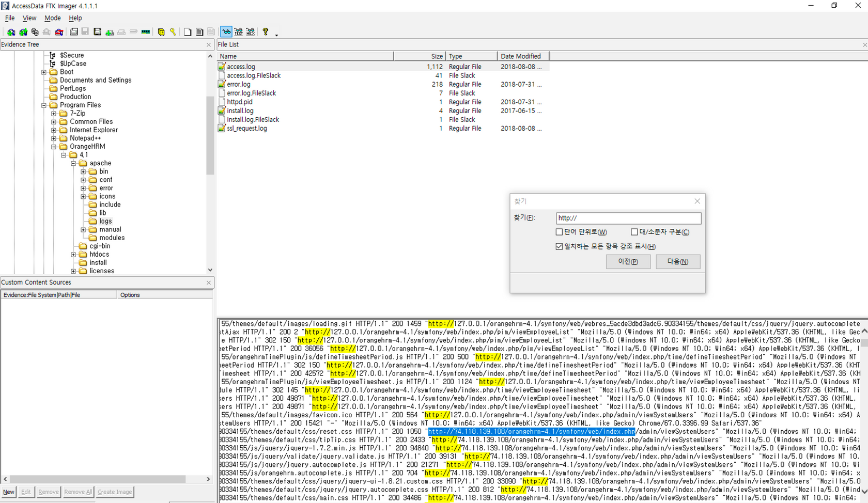868x503 pixels.
Task: Click the Create Image button
Action: 115,492
